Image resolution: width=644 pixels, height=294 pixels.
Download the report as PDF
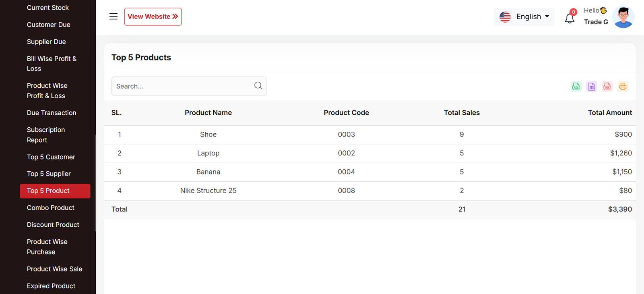(607, 87)
